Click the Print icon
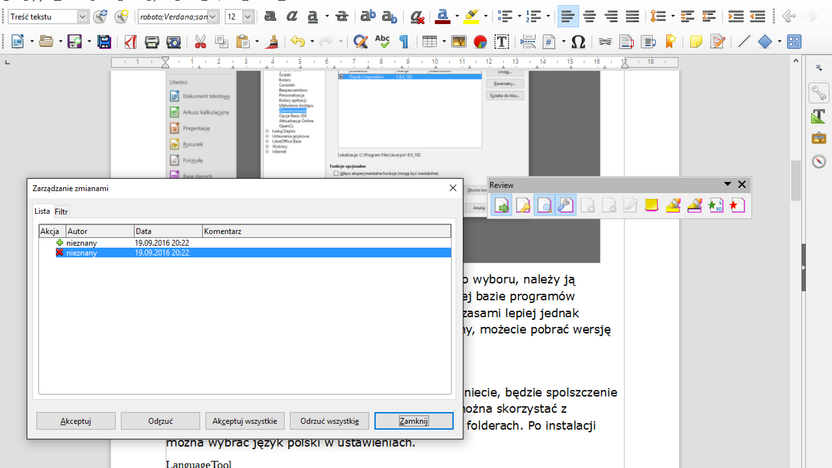 pyautogui.click(x=152, y=41)
